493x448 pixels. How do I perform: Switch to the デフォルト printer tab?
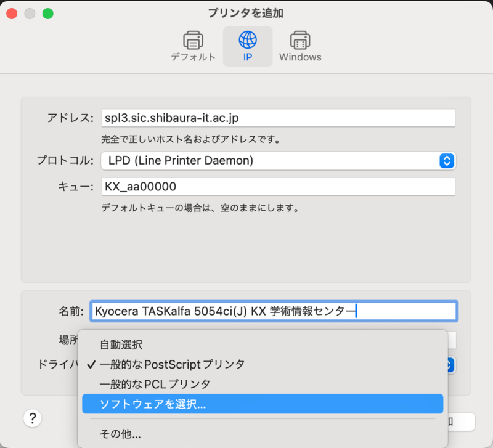click(x=193, y=46)
